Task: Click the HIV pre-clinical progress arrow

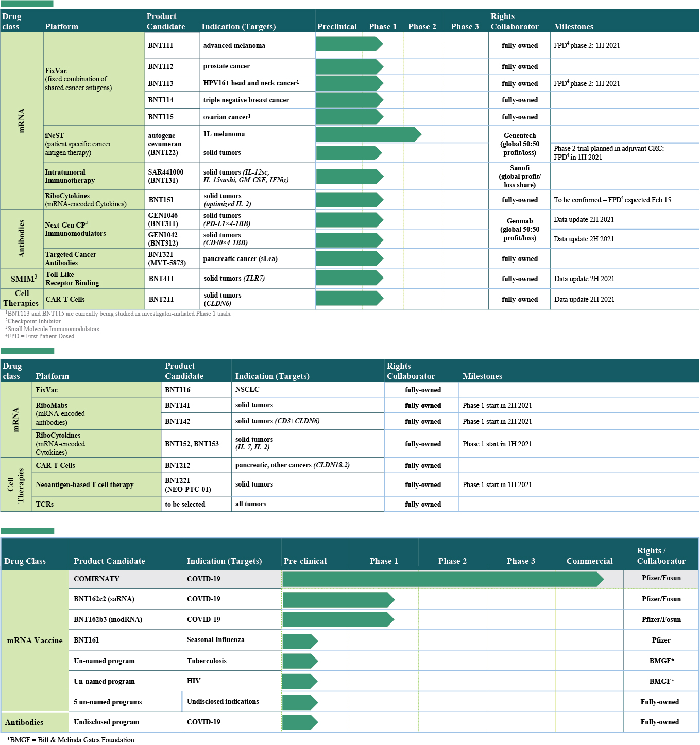Action: click(x=300, y=681)
